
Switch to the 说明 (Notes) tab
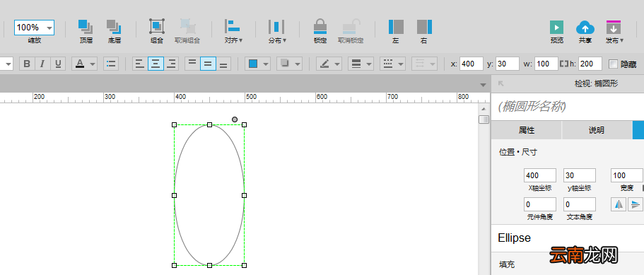tap(597, 131)
